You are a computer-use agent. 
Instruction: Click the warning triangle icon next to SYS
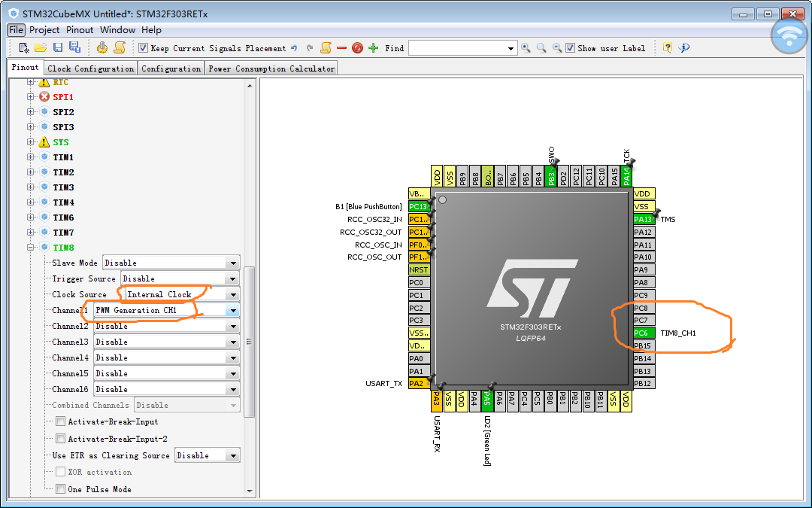pos(44,141)
